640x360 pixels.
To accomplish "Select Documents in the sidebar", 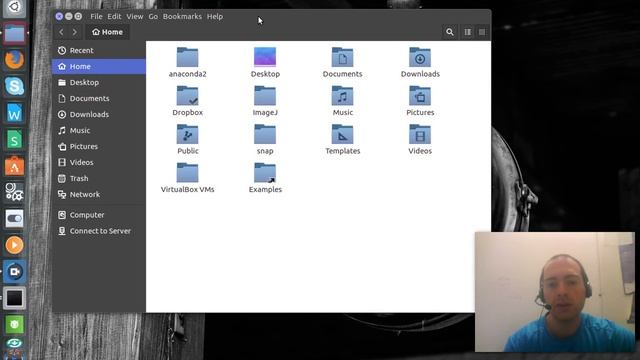I will 99,98.
